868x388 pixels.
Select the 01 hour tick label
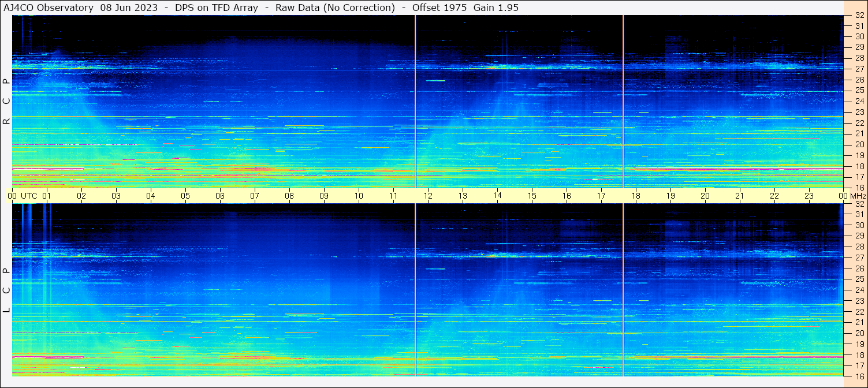point(47,196)
